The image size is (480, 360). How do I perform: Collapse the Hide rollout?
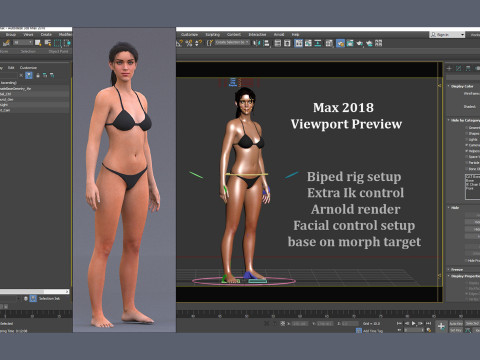(453, 208)
